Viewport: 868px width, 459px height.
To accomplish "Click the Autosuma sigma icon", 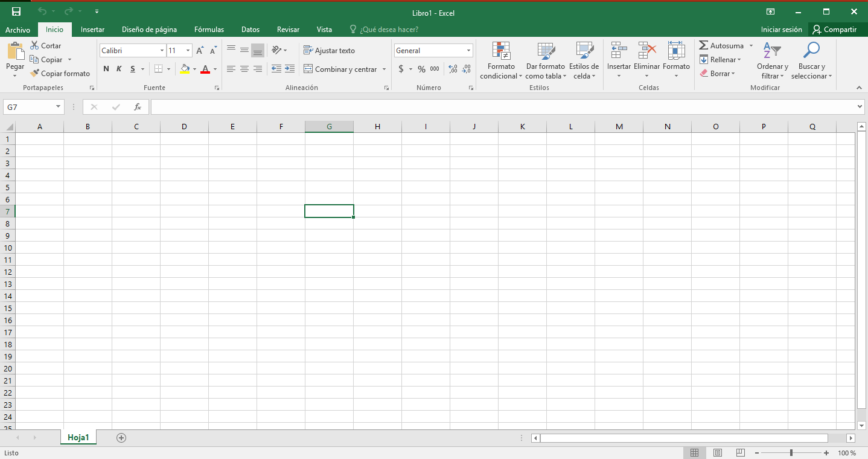I will [x=703, y=46].
